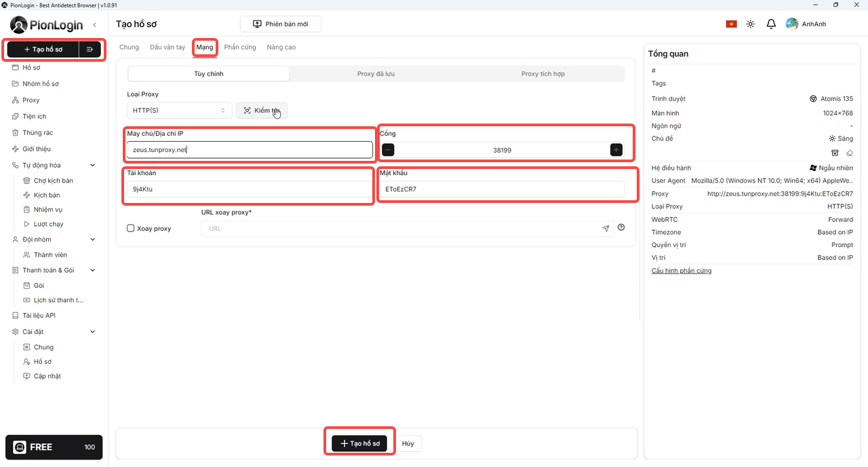Open the Loại Proxy HTTP(S) dropdown
Viewport: 868px width, 467px height.
pyautogui.click(x=179, y=111)
